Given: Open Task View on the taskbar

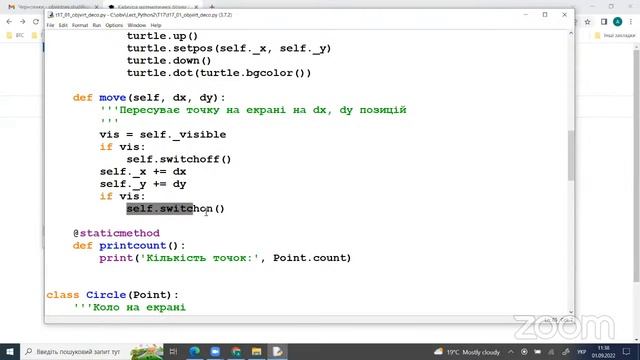Looking at the screenshot, I should click(x=173, y=352).
